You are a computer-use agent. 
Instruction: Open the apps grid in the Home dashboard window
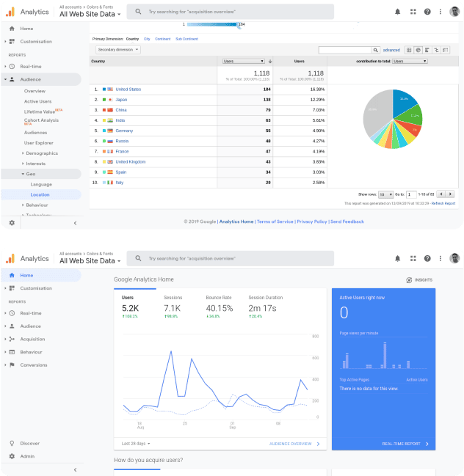[x=413, y=259]
